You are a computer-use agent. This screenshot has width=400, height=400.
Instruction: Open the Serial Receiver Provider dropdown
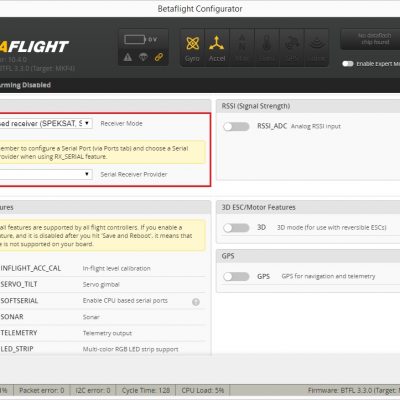pyautogui.click(x=46, y=174)
